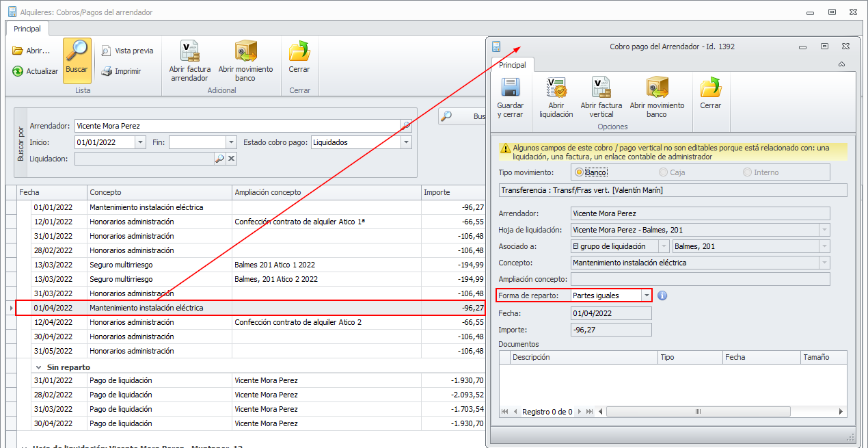Select the 12/01/2022 Honorarios administración row
The height and width of the screenshot is (448, 868).
[x=251, y=222]
